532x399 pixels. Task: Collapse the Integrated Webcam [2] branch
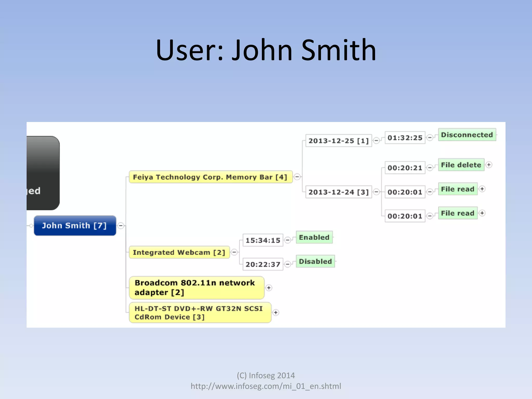pyautogui.click(x=234, y=252)
